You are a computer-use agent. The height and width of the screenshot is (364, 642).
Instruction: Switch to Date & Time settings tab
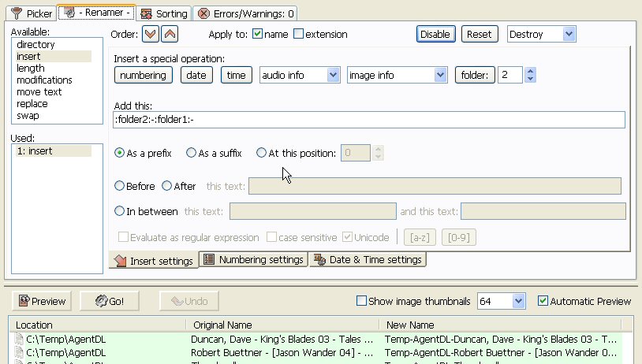click(368, 260)
